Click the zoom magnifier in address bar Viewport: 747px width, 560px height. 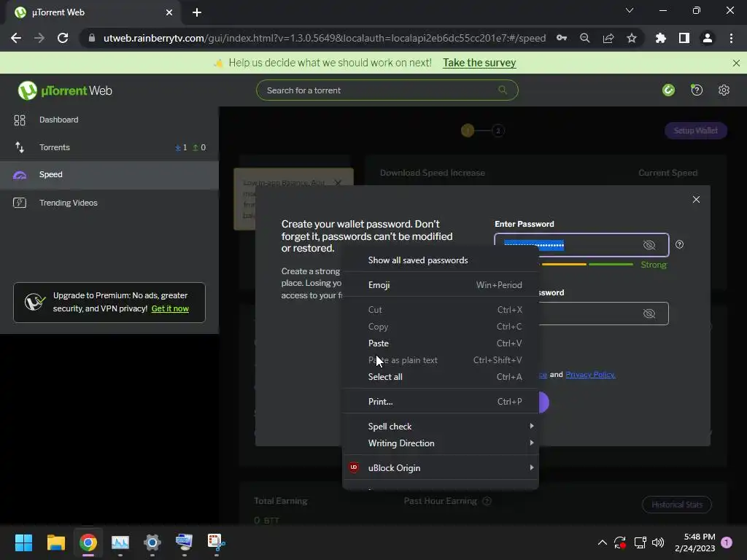(585, 38)
